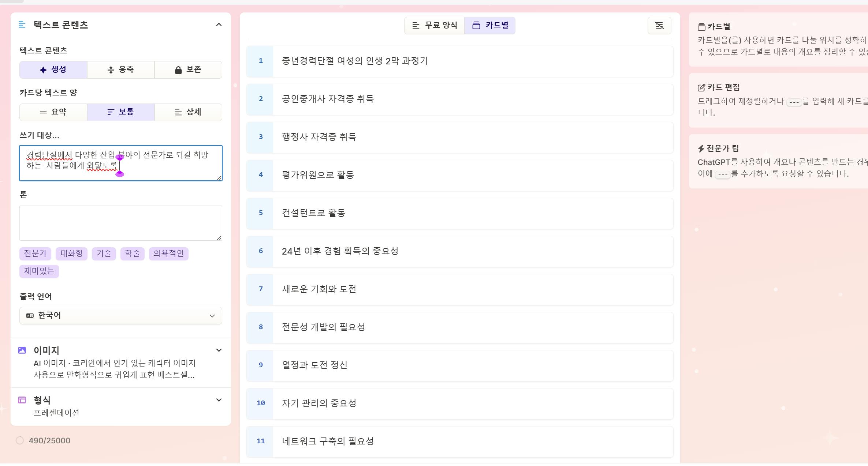Click the image section picture icon
This screenshot has width=868, height=466.
pos(22,350)
